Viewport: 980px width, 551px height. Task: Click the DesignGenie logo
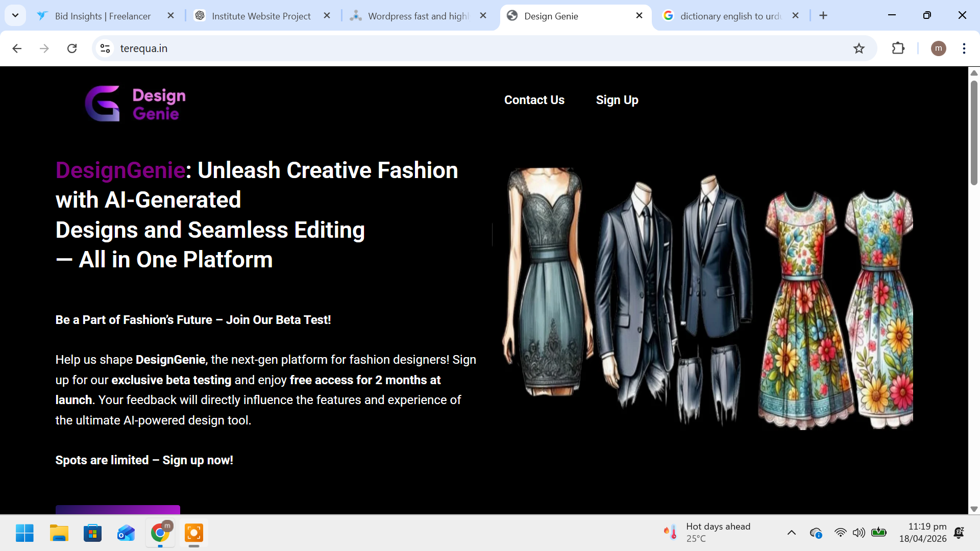[x=135, y=103]
